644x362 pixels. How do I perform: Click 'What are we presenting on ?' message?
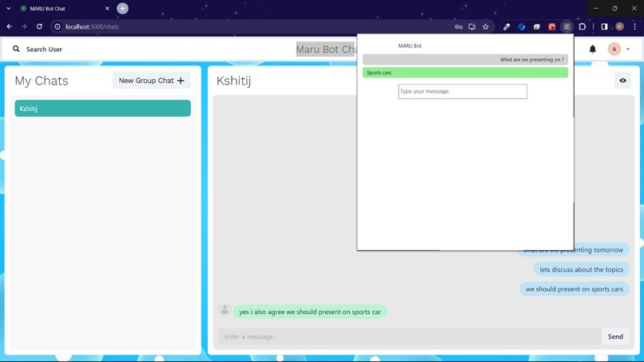465,60
